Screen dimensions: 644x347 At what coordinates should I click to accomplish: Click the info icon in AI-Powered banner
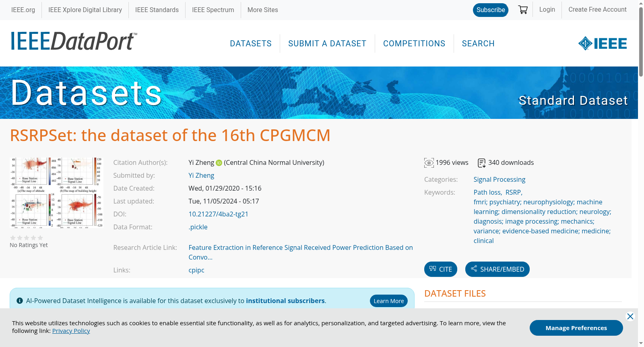click(20, 301)
